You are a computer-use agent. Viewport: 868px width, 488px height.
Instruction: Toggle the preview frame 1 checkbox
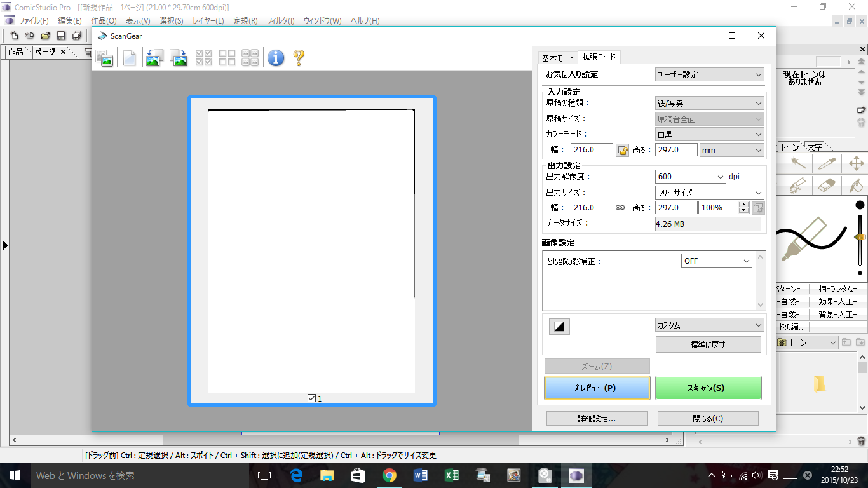click(311, 398)
